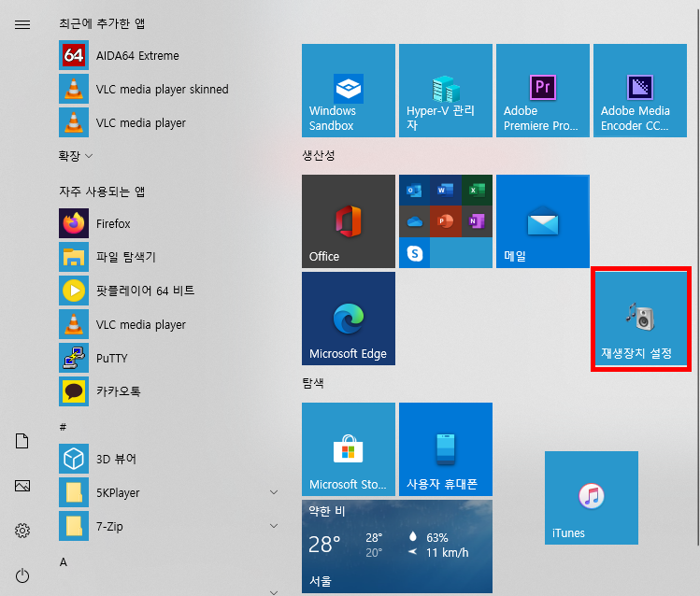Expand the 7-Zip folder chevron

pyautogui.click(x=274, y=526)
